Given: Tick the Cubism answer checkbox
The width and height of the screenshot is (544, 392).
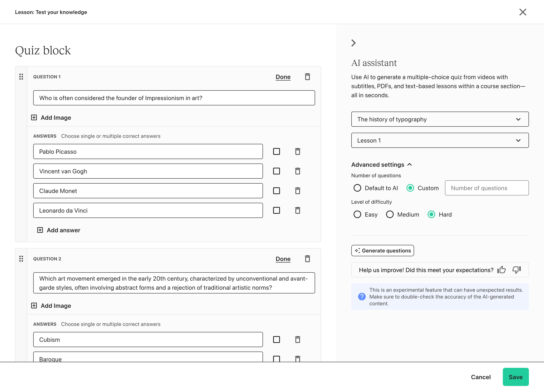Looking at the screenshot, I should [276, 340].
